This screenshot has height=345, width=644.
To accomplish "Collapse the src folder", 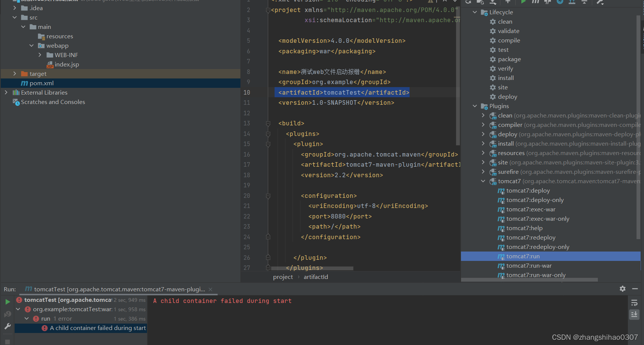I will [15, 18].
